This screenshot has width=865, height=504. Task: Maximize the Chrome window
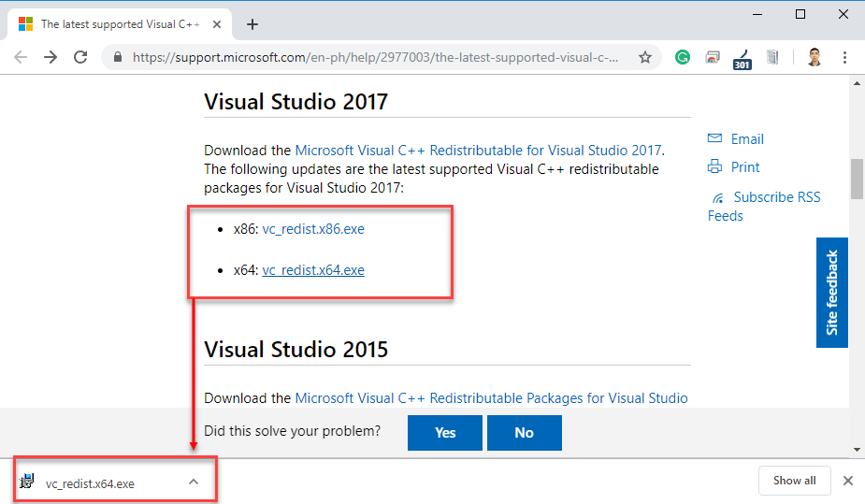tap(800, 14)
